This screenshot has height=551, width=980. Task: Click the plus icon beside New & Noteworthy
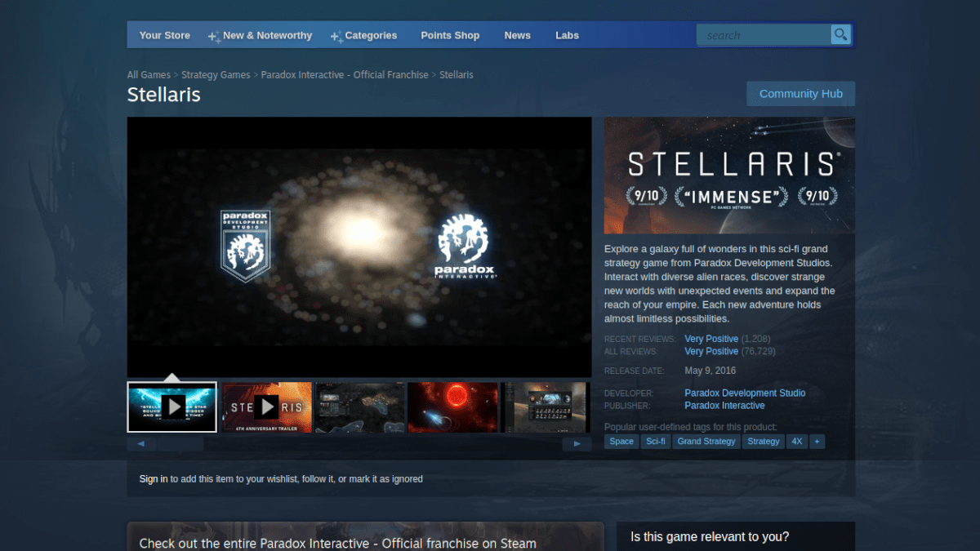[x=212, y=35]
